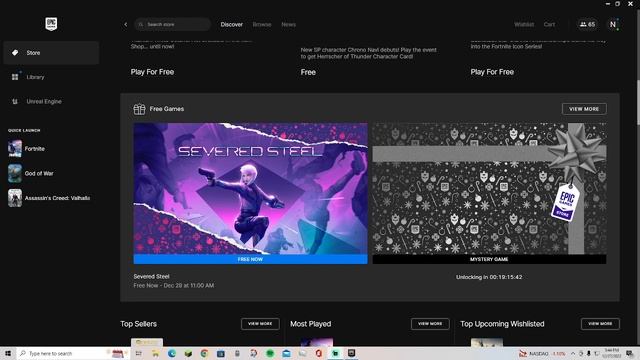Viewport: 640px width, 360px height.
Task: Click the Unlocking in countdown text
Action: tap(489, 277)
